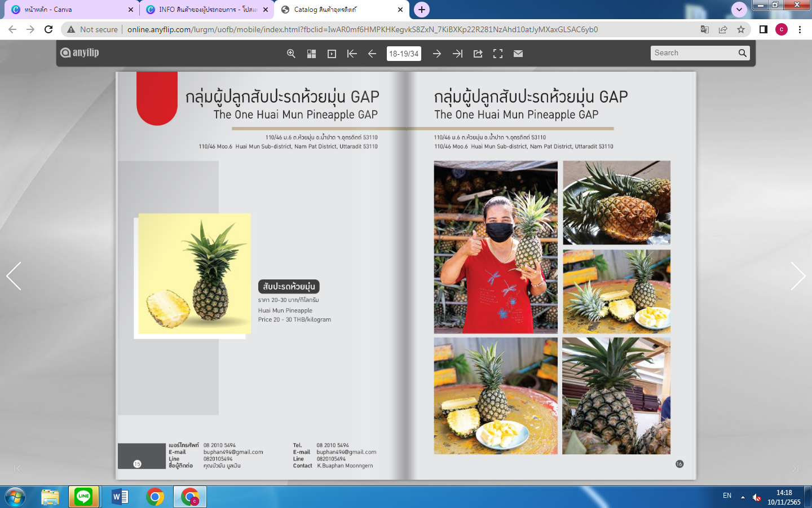Screen dimensions: 812x508
Task: Click the share icon in toolbar
Action: (478, 54)
